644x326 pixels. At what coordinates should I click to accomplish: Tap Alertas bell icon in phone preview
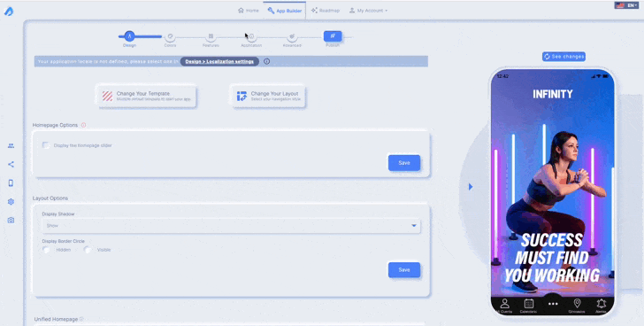[x=602, y=306]
